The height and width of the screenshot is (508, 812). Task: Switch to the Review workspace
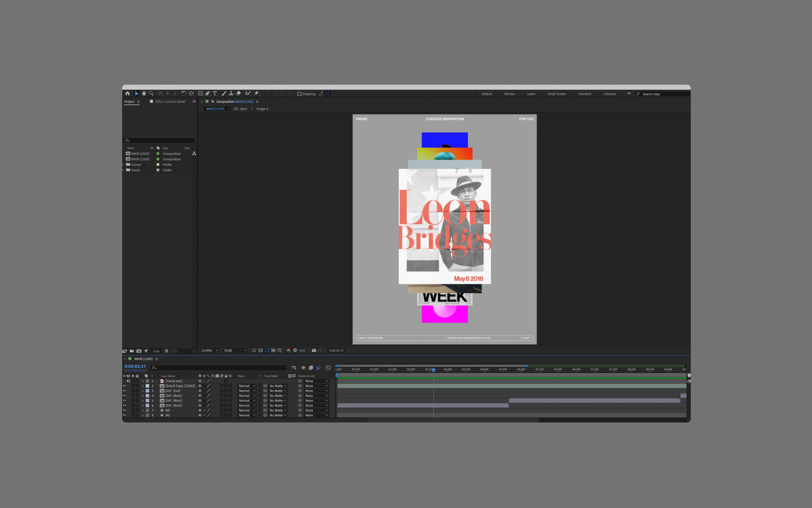click(x=510, y=94)
